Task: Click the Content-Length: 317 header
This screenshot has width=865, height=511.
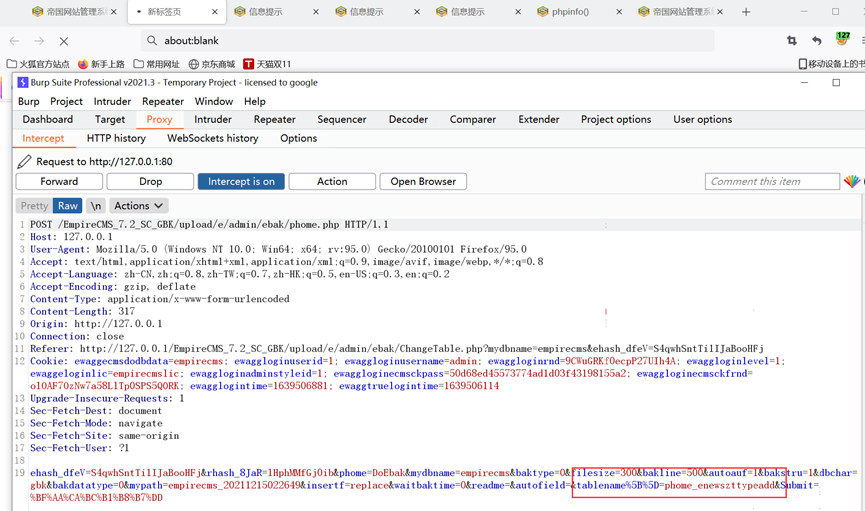Action: (x=82, y=311)
